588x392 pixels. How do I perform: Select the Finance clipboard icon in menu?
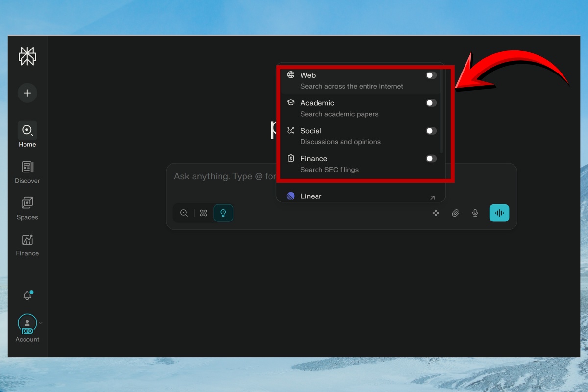pyautogui.click(x=291, y=158)
